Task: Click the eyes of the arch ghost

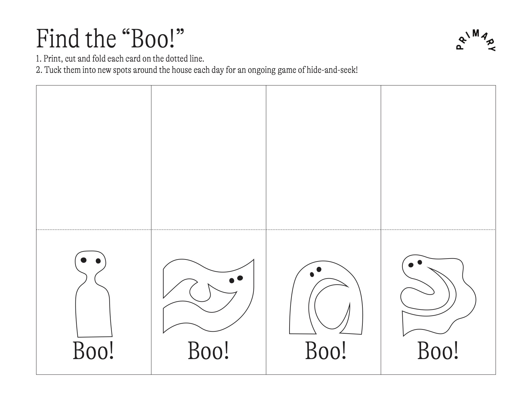Action: click(316, 272)
